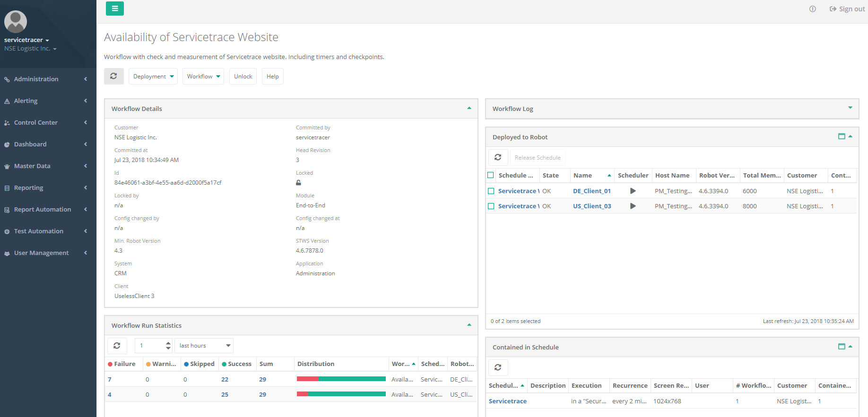Viewport: 868px width, 417px height.
Task: Open the Dashboard sidebar menu
Action: (x=48, y=144)
